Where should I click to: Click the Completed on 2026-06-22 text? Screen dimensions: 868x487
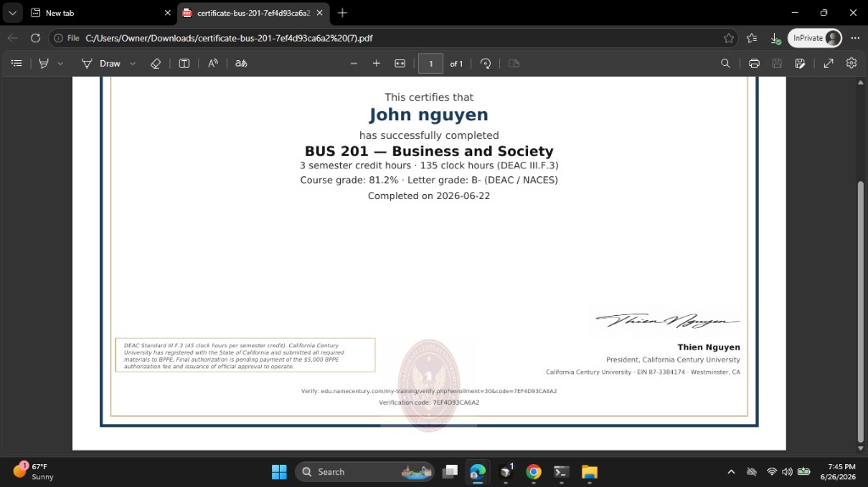pyautogui.click(x=428, y=196)
